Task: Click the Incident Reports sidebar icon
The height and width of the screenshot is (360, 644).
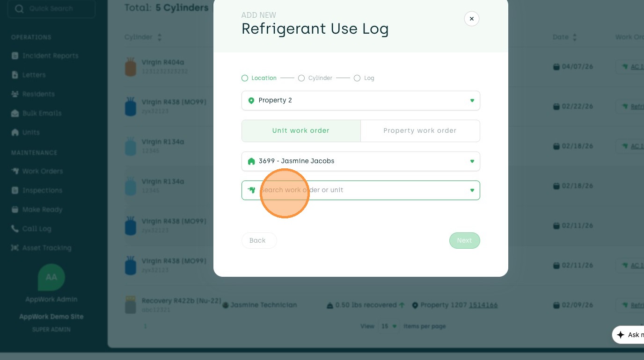Action: click(15, 56)
